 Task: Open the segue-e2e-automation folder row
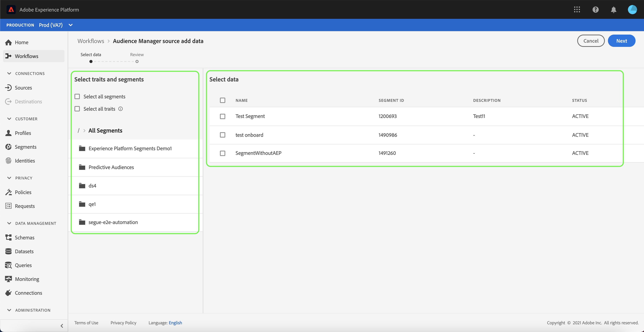tap(113, 222)
